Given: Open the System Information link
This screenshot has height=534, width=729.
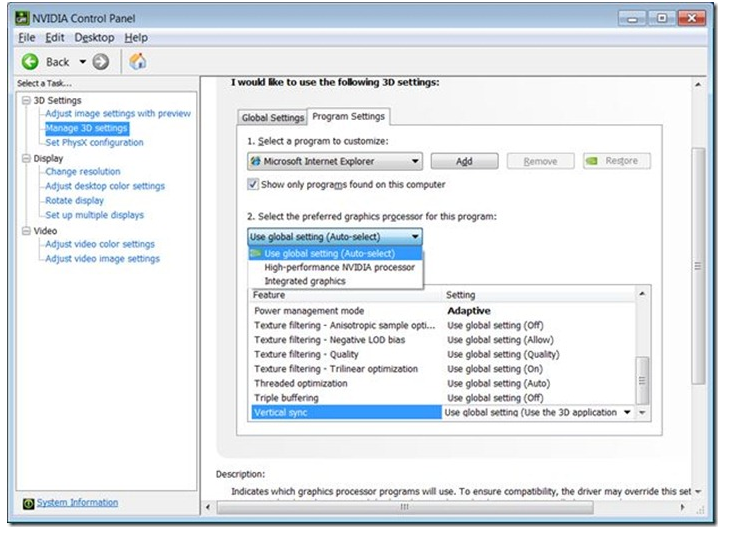Looking at the screenshot, I should pos(77,502).
